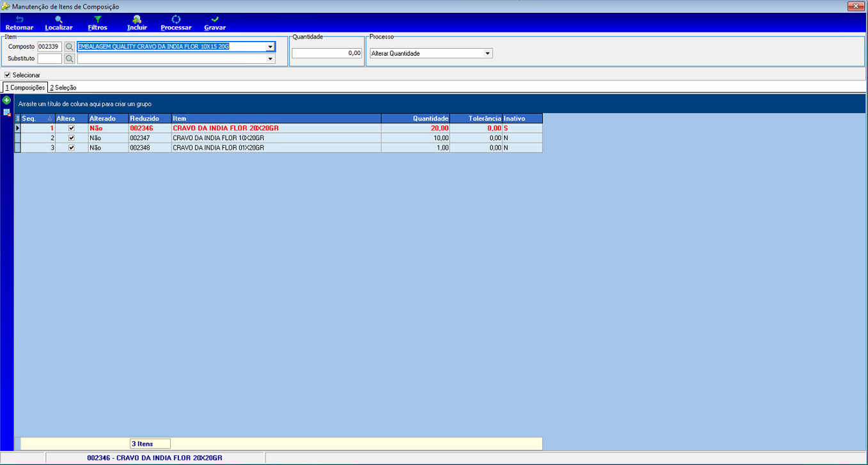Image resolution: width=868 pixels, height=465 pixels.
Task: Sort by the Seq. column header
Action: pos(38,118)
